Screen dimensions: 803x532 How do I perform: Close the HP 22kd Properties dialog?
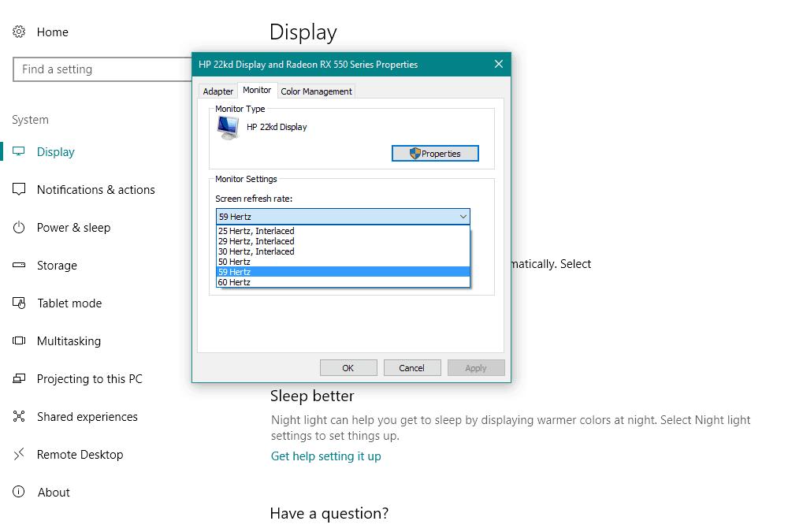pos(499,64)
